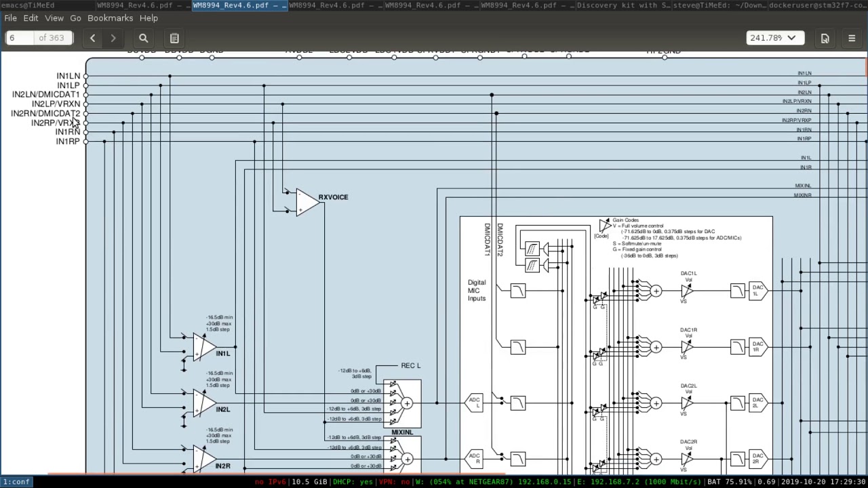Screen dimensions: 868x488
Task: Open the find-in-document search
Action: click(143, 38)
